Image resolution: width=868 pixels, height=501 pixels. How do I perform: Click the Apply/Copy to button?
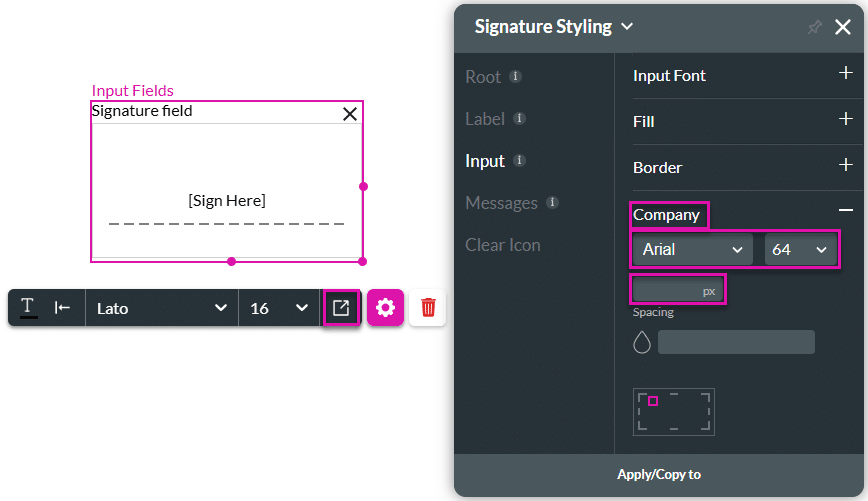pos(659,475)
